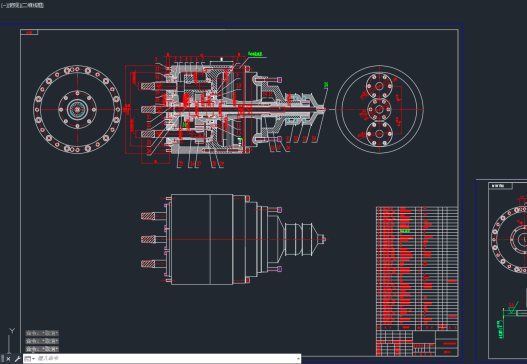527x364 pixels.
Task: Open command line customize wrench
Action: (17, 359)
